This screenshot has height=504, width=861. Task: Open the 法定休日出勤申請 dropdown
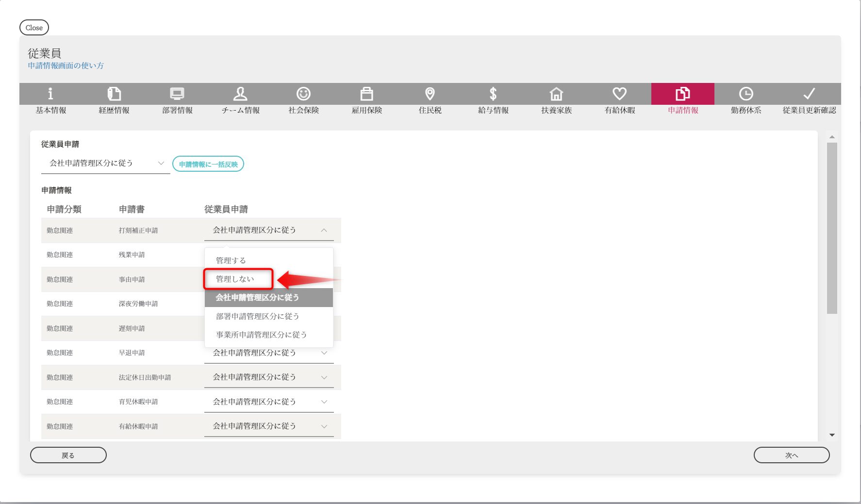coord(269,377)
